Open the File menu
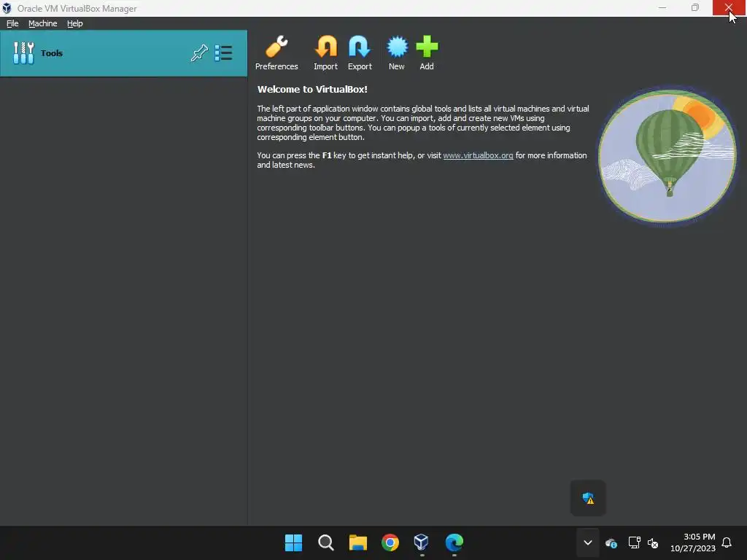 [12, 23]
